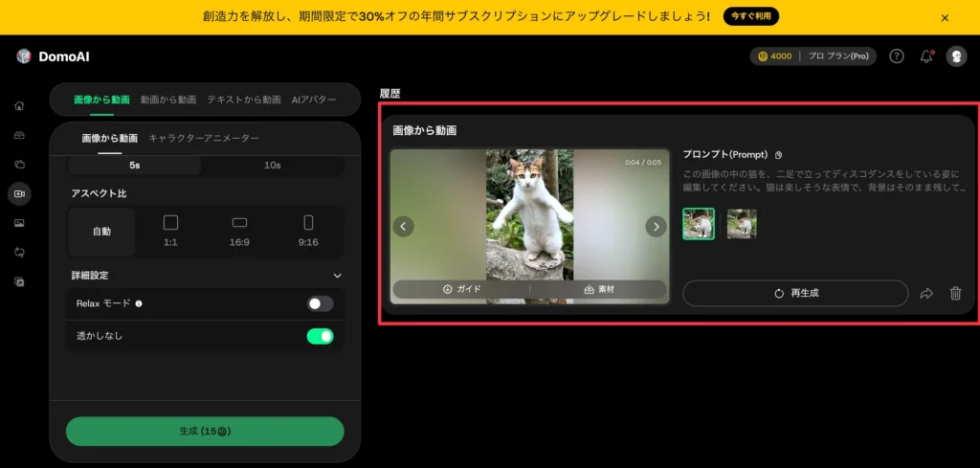Image resolution: width=980 pixels, height=468 pixels.
Task: Delete the history item with trash icon
Action: (955, 293)
